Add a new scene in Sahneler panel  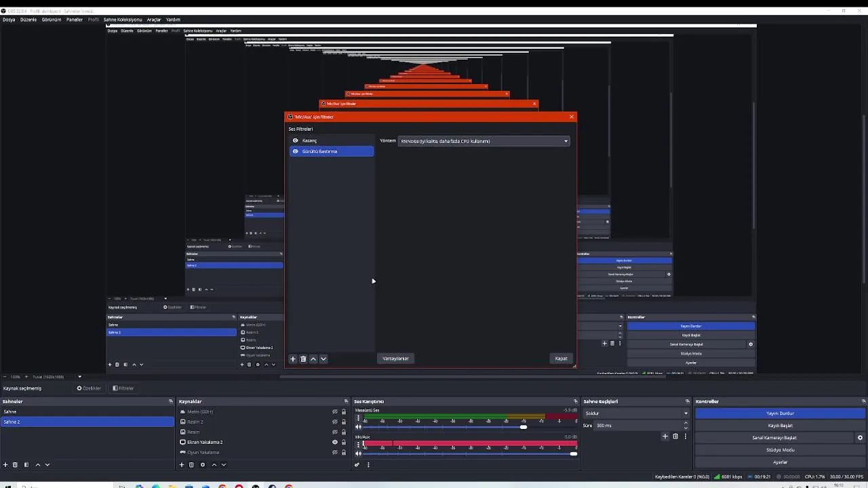(x=5, y=465)
